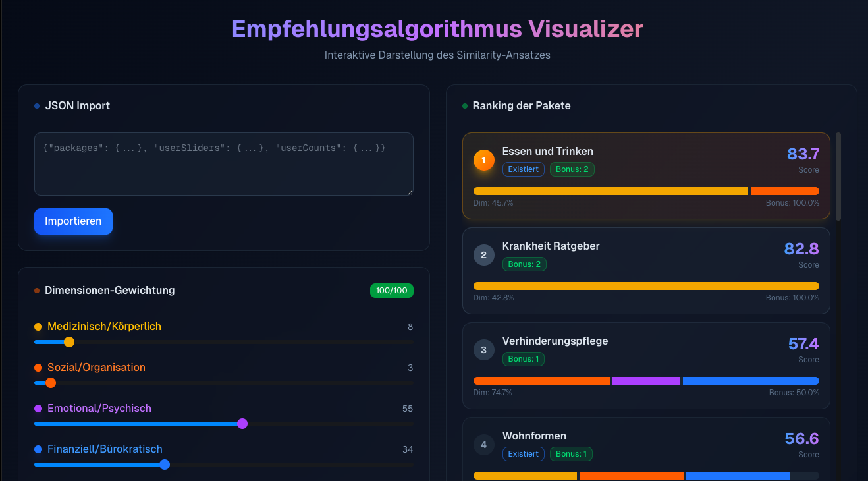This screenshot has width=868, height=481.
Task: Click the rank 2 circle badge
Action: pos(483,255)
